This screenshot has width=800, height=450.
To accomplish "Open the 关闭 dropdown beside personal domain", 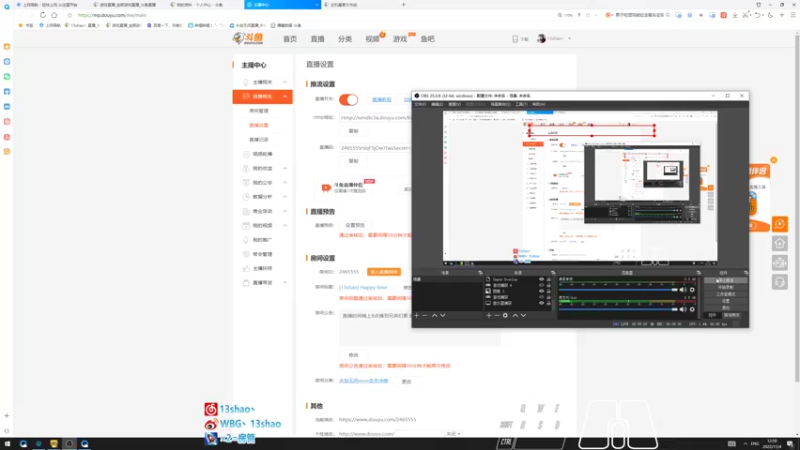I will tap(453, 434).
